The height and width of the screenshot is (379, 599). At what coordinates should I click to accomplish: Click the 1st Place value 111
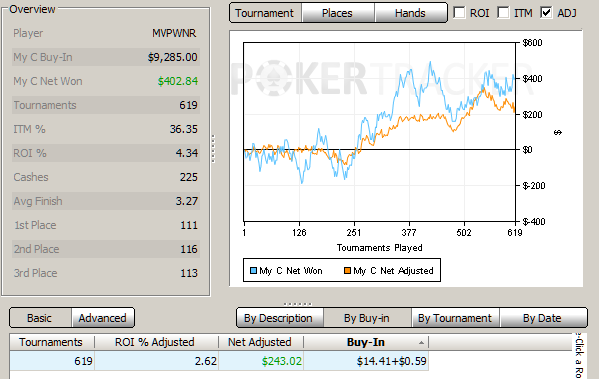pyautogui.click(x=189, y=225)
